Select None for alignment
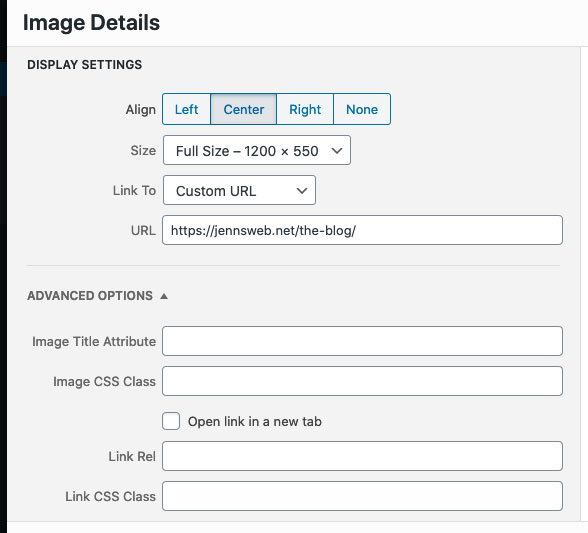 [362, 109]
